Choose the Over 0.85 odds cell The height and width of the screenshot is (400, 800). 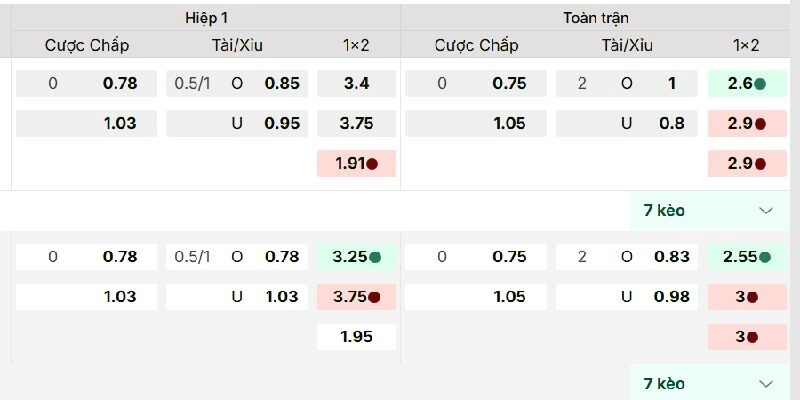pos(237,84)
